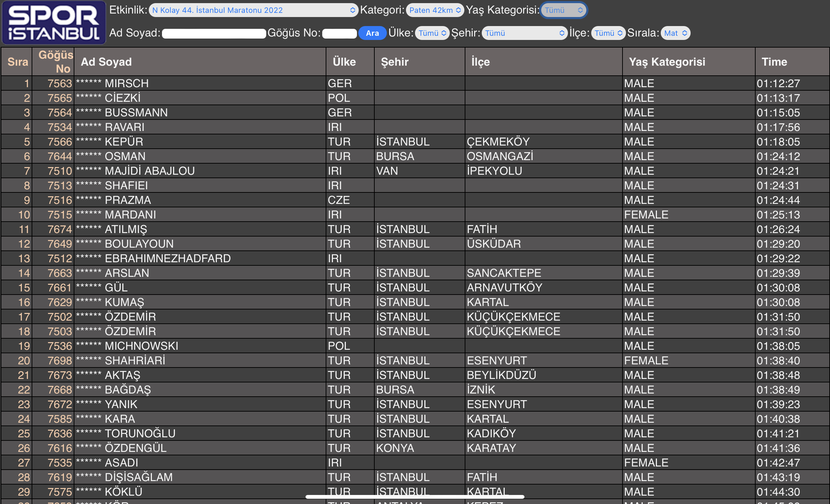This screenshot has width=830, height=504.
Task: Click FEMALE category in MARDANI row
Action: [689, 215]
